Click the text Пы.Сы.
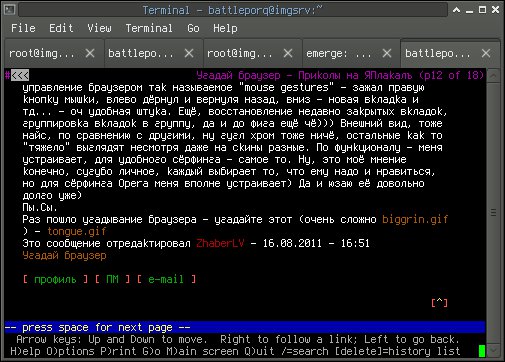 (40, 207)
